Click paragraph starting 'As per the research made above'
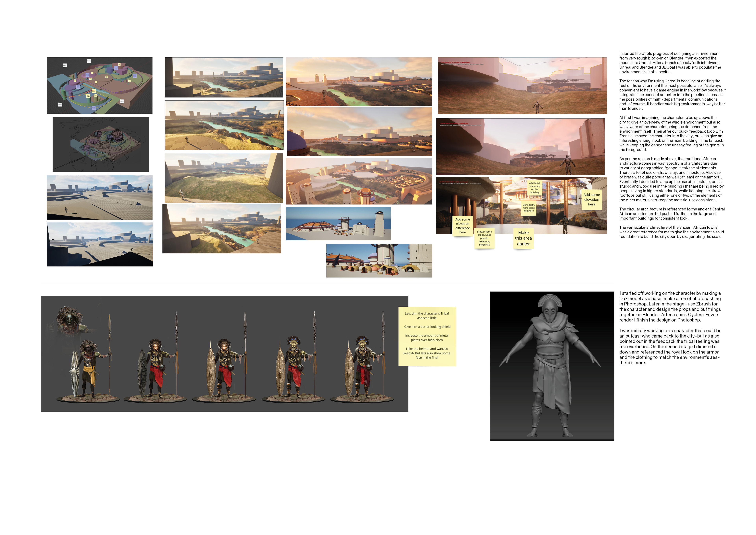This screenshot has height=535, width=756. click(x=671, y=179)
